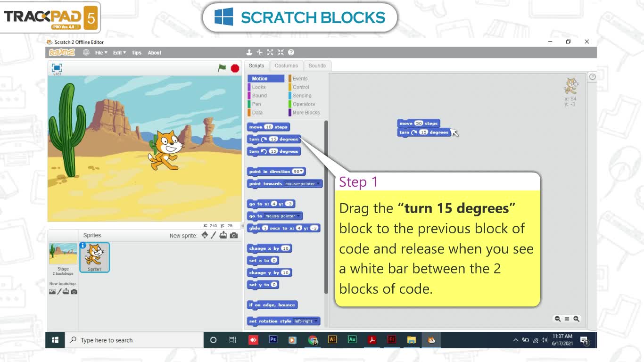Image resolution: width=644 pixels, height=362 pixels.
Task: Open Tips from the menu bar
Action: coord(137,52)
